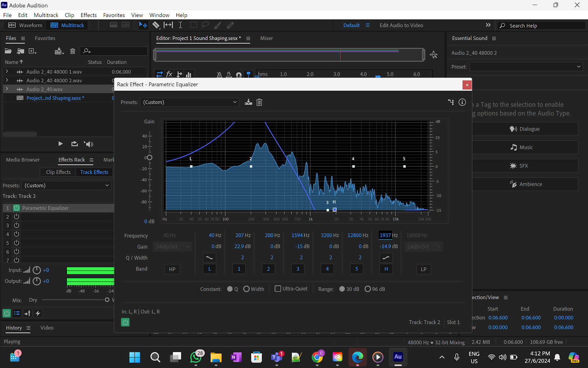Toggle the LP low-pass band

423,269
